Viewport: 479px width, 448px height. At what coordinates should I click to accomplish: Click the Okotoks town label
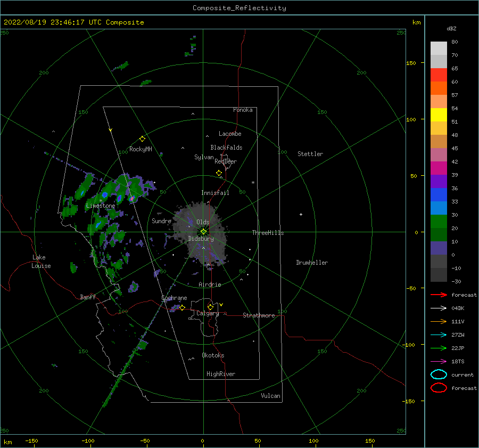click(x=213, y=355)
